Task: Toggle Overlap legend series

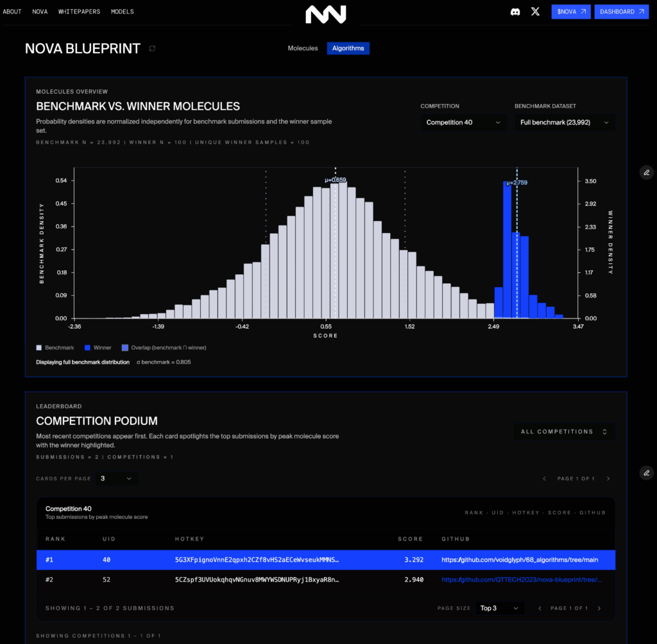Action: (x=164, y=347)
